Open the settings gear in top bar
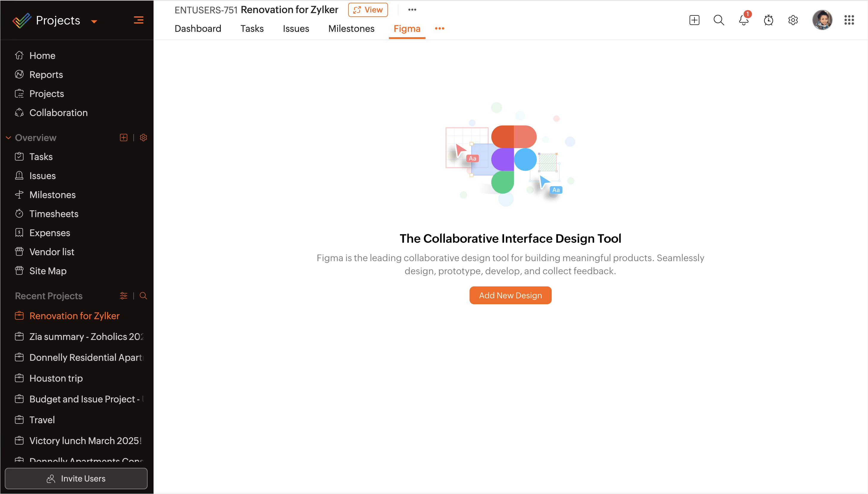This screenshot has width=868, height=494. tap(793, 20)
